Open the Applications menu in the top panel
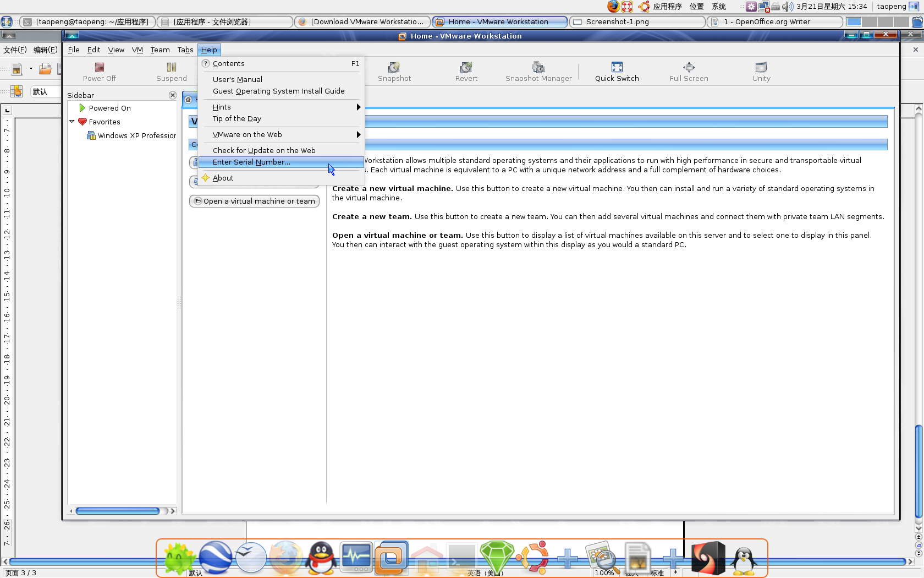The height and width of the screenshot is (578, 924). click(x=667, y=7)
